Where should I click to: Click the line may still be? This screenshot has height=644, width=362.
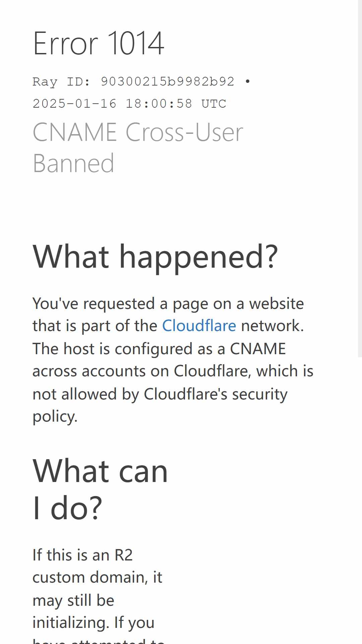[73, 600]
